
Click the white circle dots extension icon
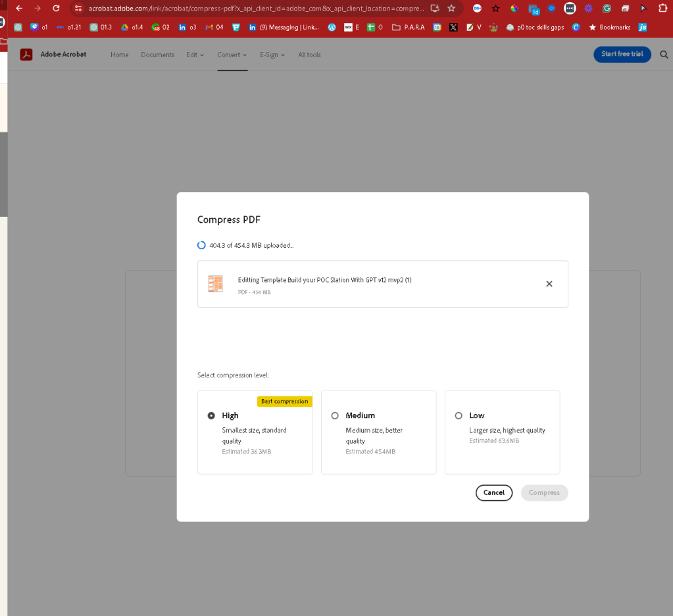coord(570,8)
